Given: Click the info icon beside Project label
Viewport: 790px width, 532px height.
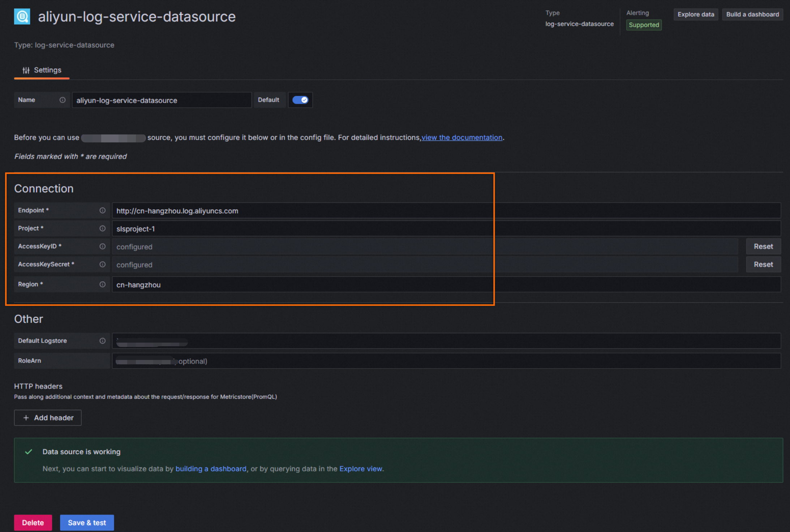Looking at the screenshot, I should (x=103, y=228).
